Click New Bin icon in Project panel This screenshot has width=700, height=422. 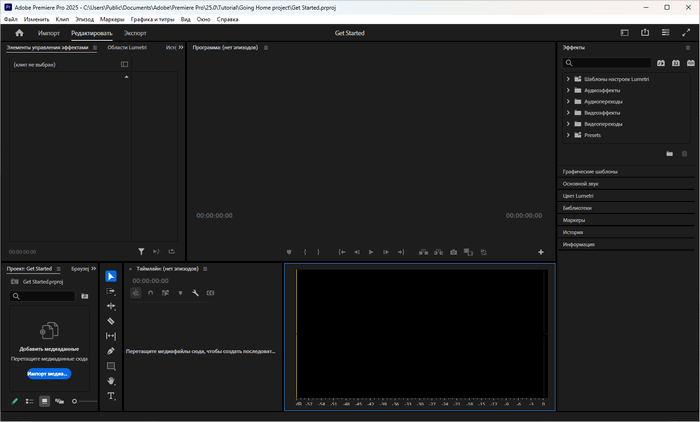tap(85, 296)
